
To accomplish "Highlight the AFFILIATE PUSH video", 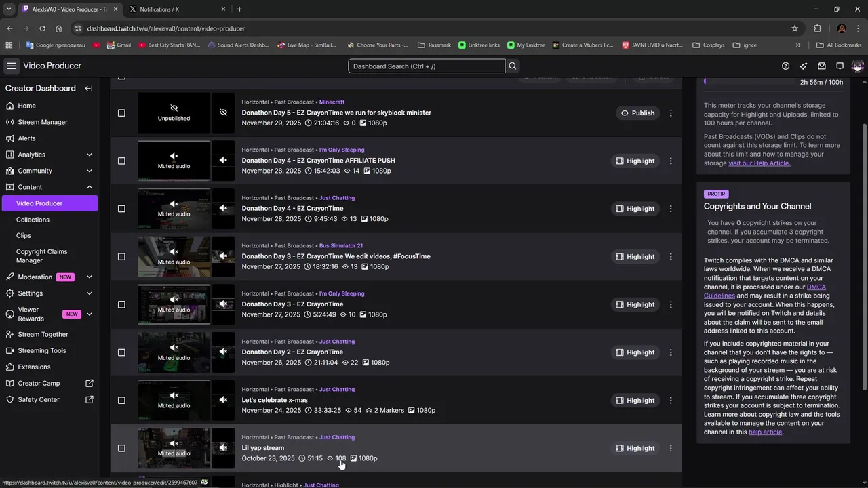I will [635, 161].
